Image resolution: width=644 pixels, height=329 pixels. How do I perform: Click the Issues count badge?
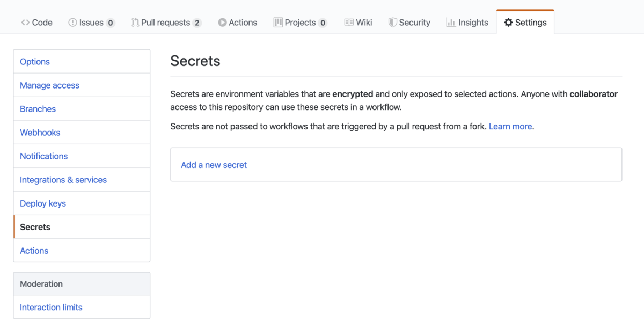coord(110,23)
